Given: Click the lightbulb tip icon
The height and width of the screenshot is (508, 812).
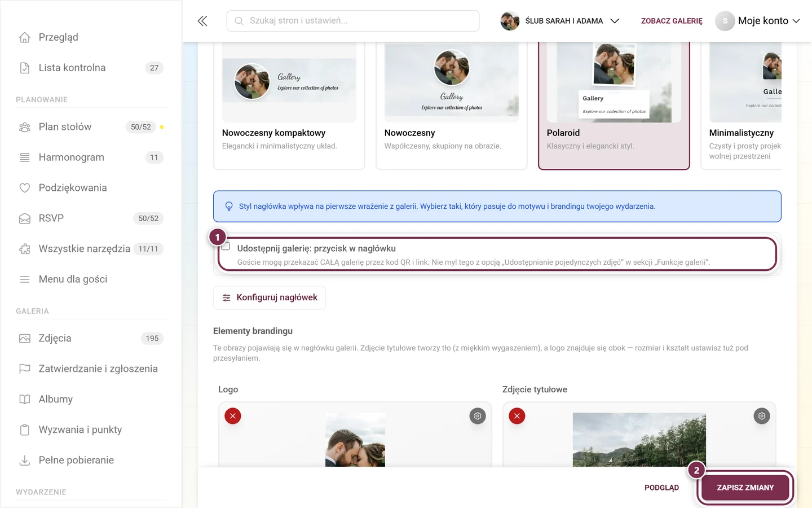Looking at the screenshot, I should click(229, 207).
